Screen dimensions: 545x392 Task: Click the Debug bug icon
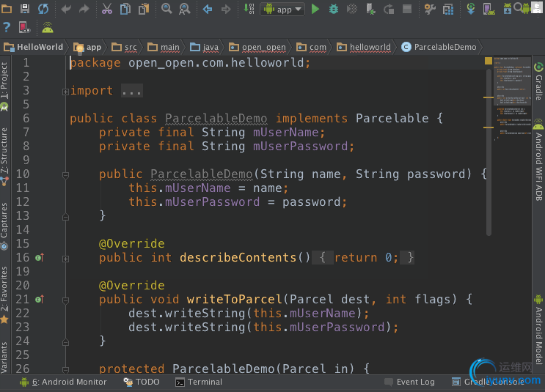pos(334,10)
